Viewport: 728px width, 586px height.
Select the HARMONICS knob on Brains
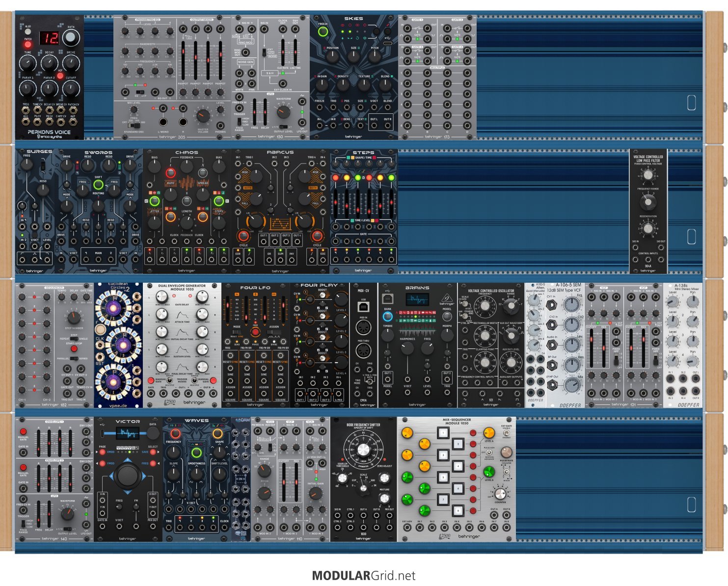(407, 348)
